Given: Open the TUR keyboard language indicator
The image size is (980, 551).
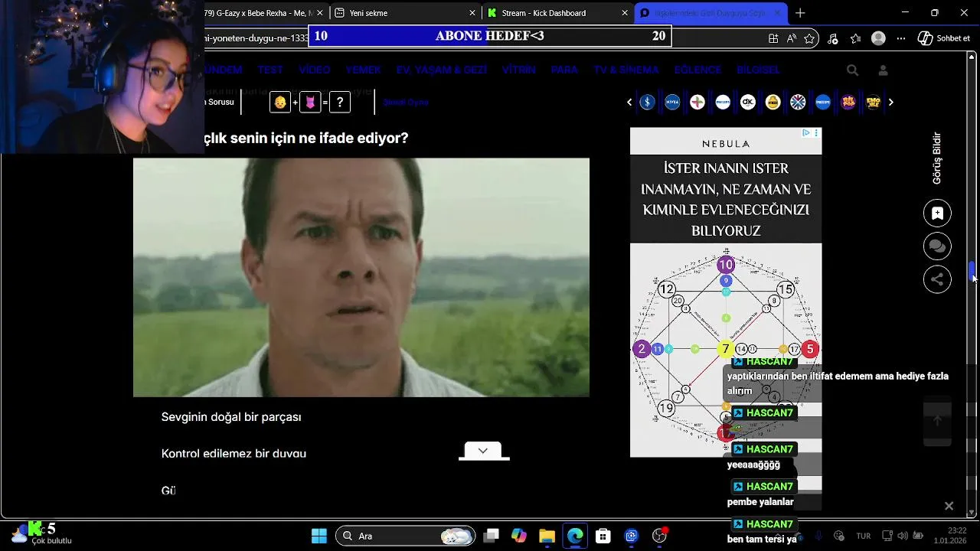Looking at the screenshot, I should tap(864, 536).
